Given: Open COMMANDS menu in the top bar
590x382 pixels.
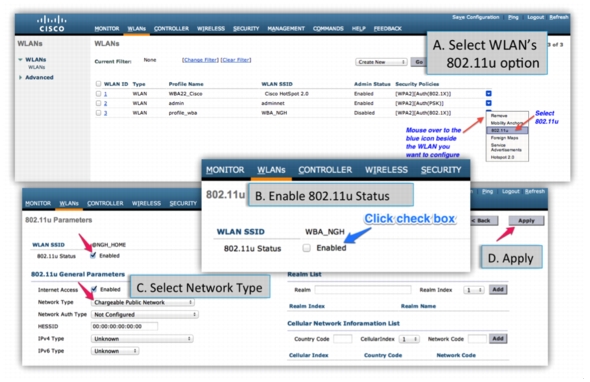Looking at the screenshot, I should (328, 29).
